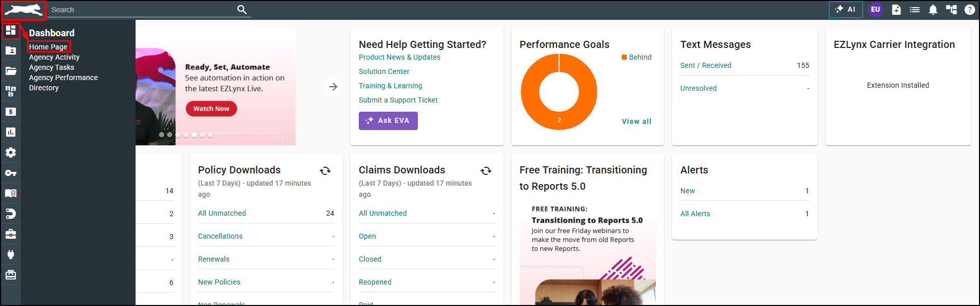Open the Training & Learning link

click(x=390, y=86)
